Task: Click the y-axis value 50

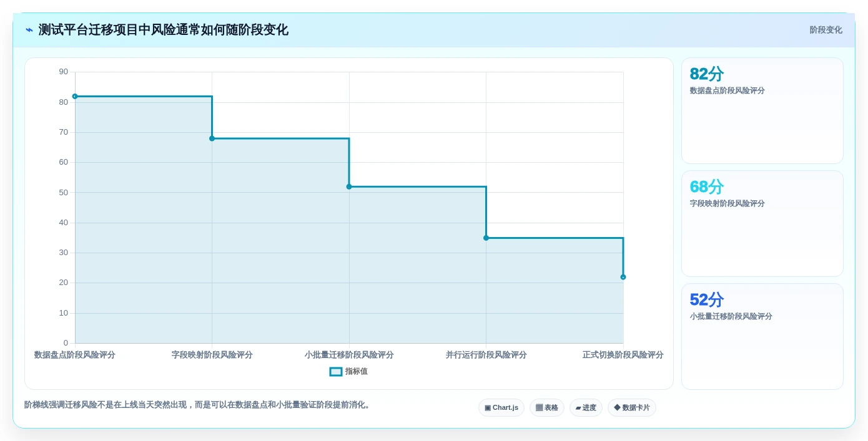Action: click(64, 193)
